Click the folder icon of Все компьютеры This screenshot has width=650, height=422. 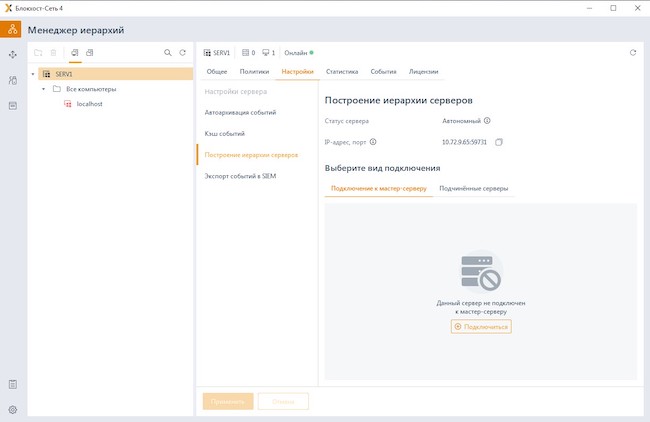click(x=57, y=89)
